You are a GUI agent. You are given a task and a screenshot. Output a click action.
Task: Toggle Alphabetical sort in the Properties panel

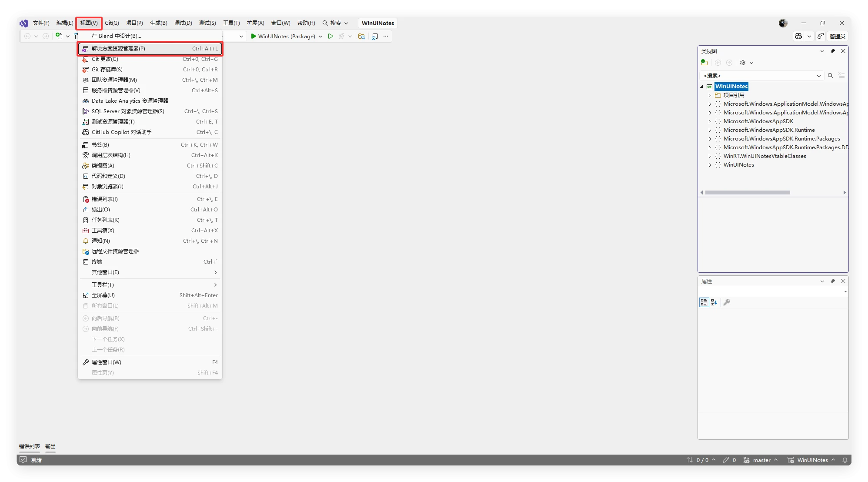[714, 302]
